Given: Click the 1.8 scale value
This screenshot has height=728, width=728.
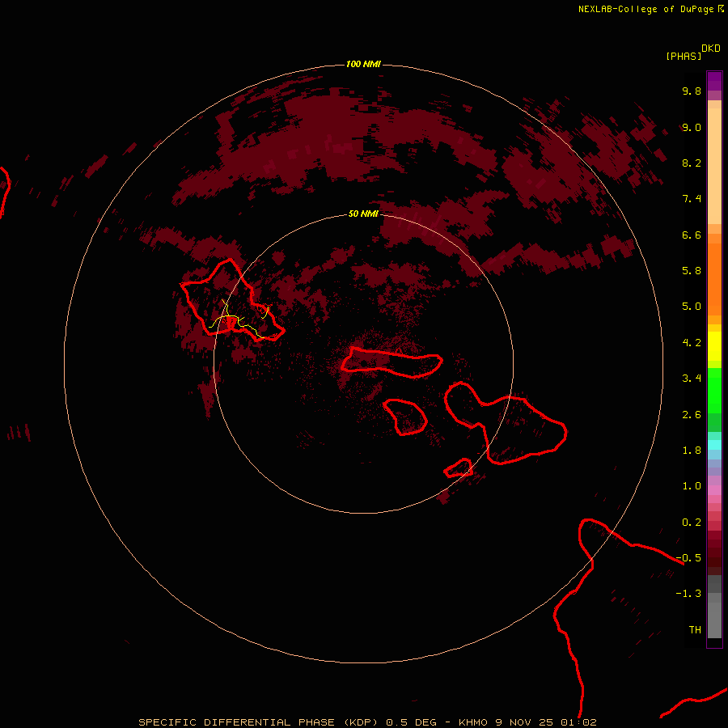Looking at the screenshot, I should tap(692, 451).
